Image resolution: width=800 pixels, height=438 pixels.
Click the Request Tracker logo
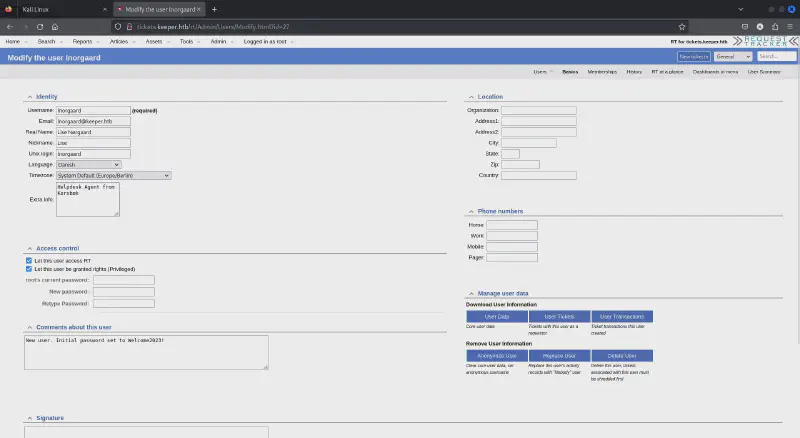(766, 42)
